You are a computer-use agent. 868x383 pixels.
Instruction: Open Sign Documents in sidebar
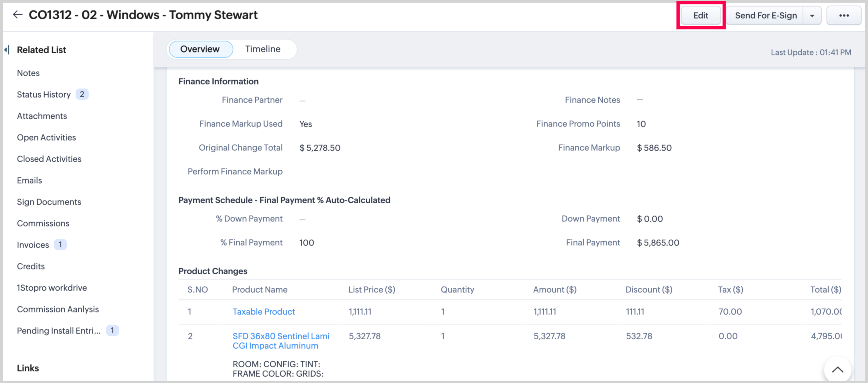click(x=49, y=202)
